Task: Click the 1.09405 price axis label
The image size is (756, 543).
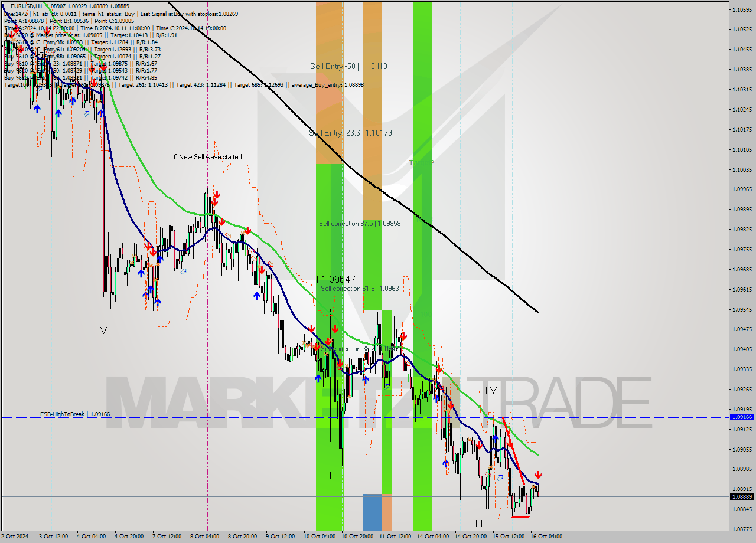Action: [x=742, y=349]
